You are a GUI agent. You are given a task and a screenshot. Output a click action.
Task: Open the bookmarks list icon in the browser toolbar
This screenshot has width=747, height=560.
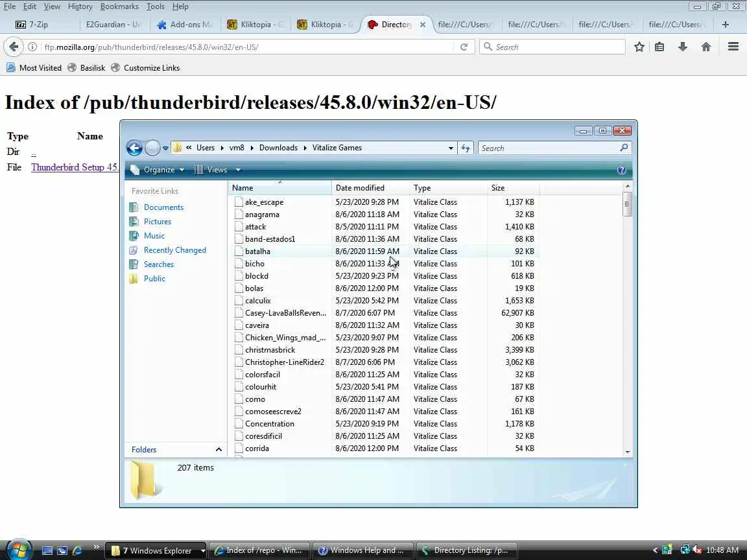tap(659, 47)
